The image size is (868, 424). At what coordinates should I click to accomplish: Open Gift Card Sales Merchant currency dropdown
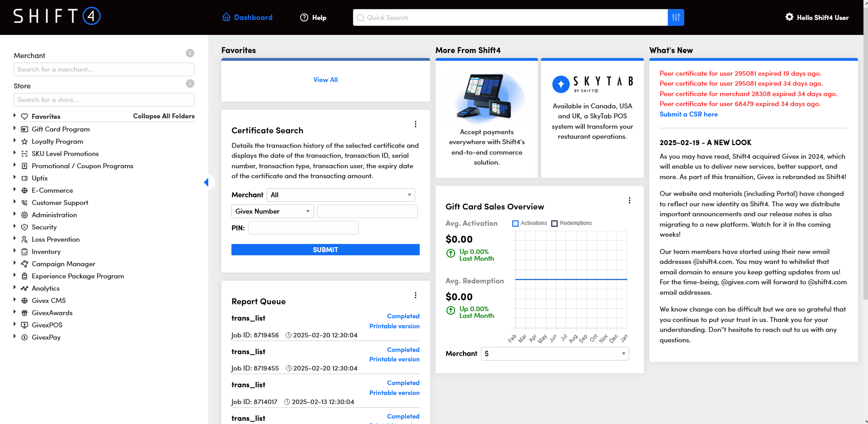click(555, 354)
